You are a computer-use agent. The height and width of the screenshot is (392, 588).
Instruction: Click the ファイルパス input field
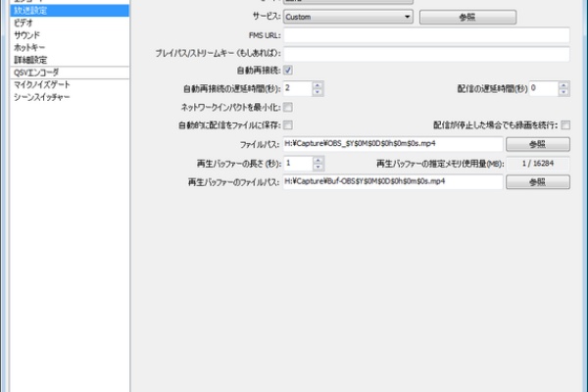coord(393,144)
